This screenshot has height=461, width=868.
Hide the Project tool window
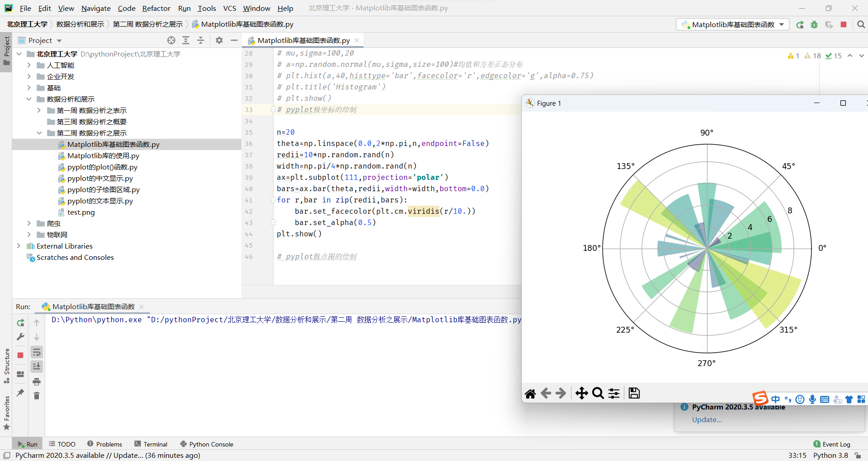(234, 40)
